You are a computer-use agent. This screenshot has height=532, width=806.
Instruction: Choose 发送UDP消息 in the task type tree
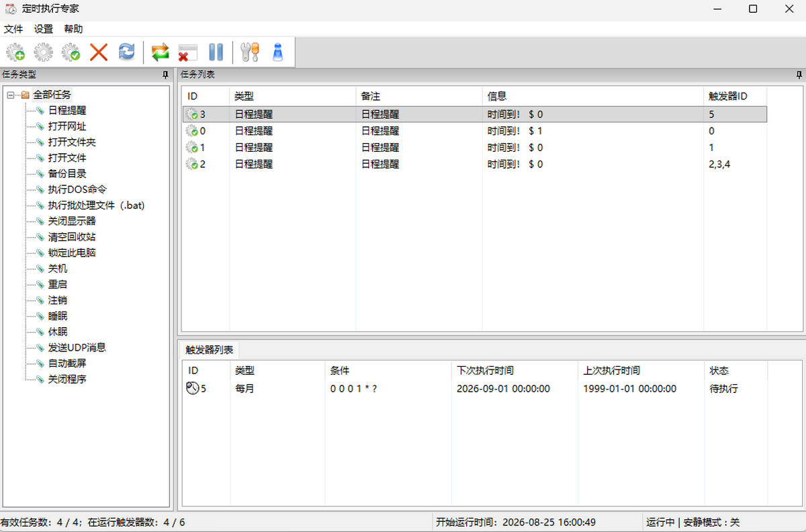pos(77,347)
